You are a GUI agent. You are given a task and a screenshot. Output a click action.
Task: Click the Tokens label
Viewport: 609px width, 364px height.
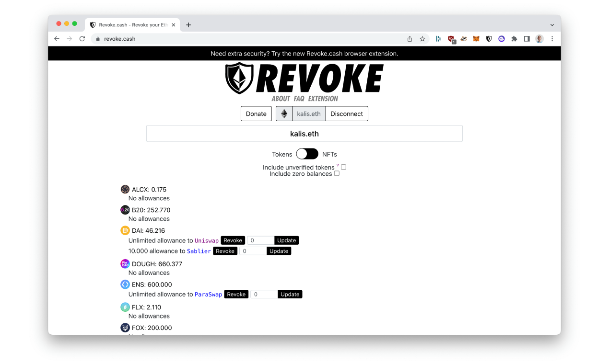coord(282,154)
